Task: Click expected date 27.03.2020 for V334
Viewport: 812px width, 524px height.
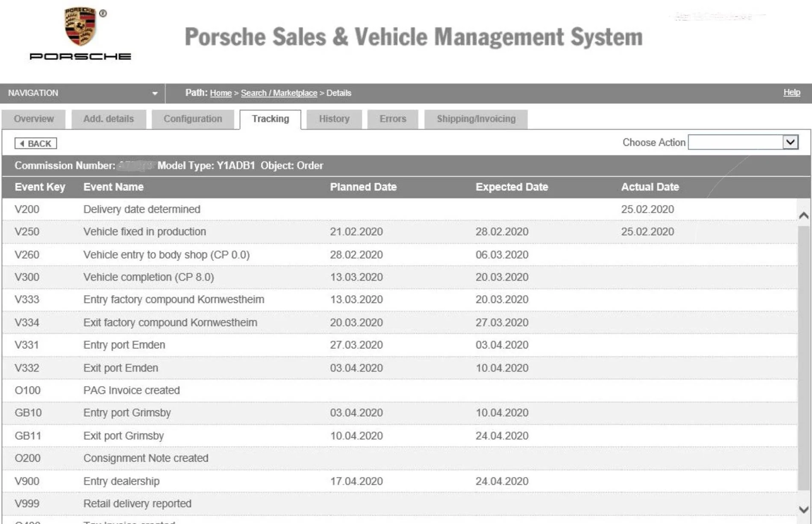Action: pyautogui.click(x=502, y=322)
